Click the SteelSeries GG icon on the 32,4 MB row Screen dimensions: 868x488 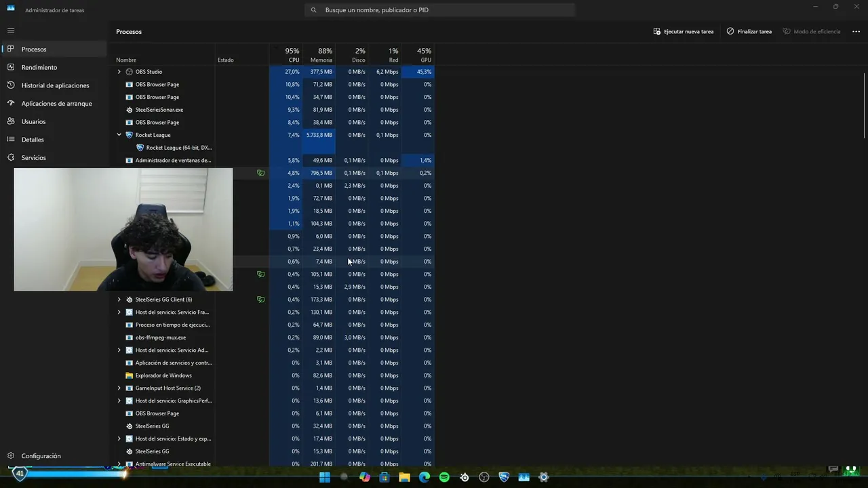130,426
